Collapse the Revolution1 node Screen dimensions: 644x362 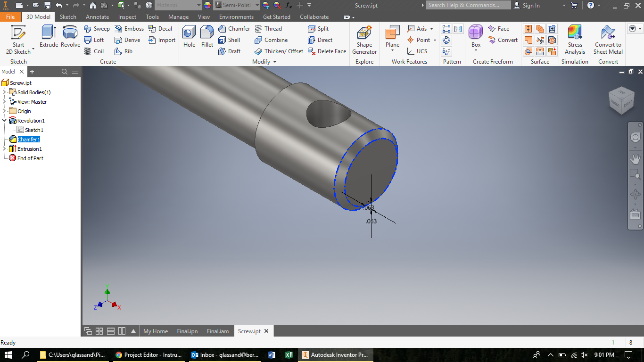(x=4, y=121)
